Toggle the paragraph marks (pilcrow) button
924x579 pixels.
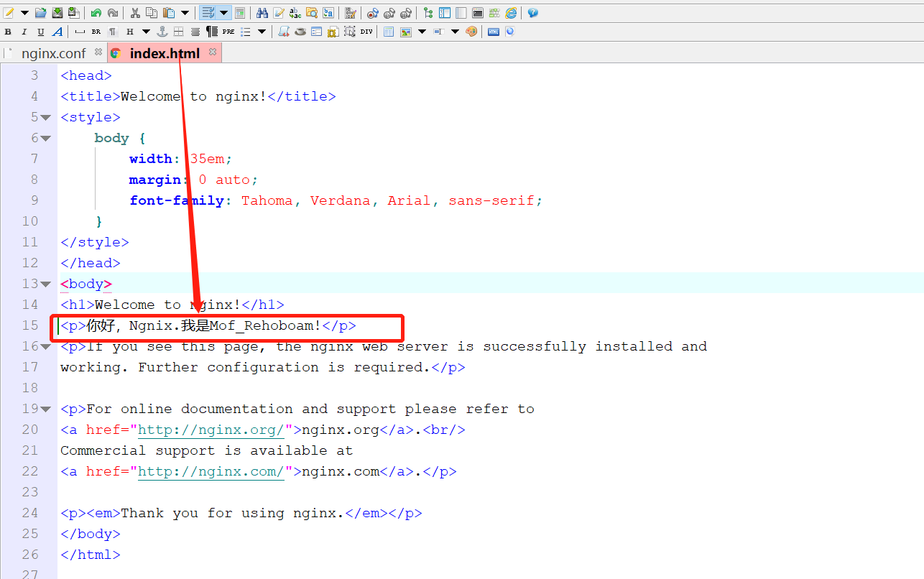(114, 32)
